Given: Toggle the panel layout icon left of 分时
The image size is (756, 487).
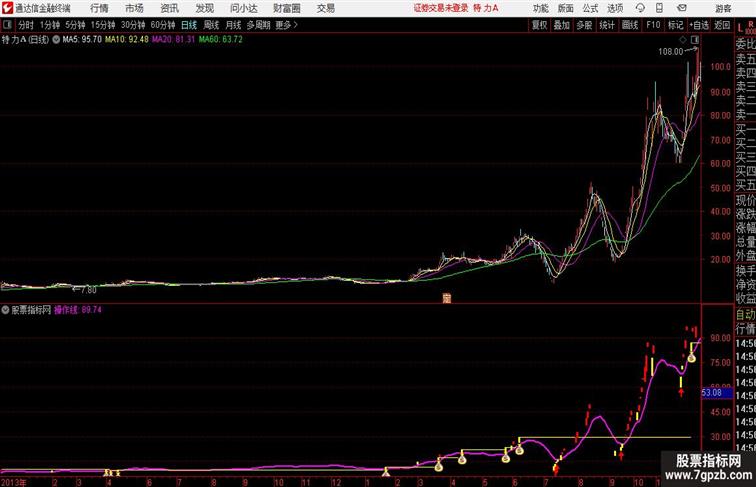Looking at the screenshot, I should coord(7,25).
